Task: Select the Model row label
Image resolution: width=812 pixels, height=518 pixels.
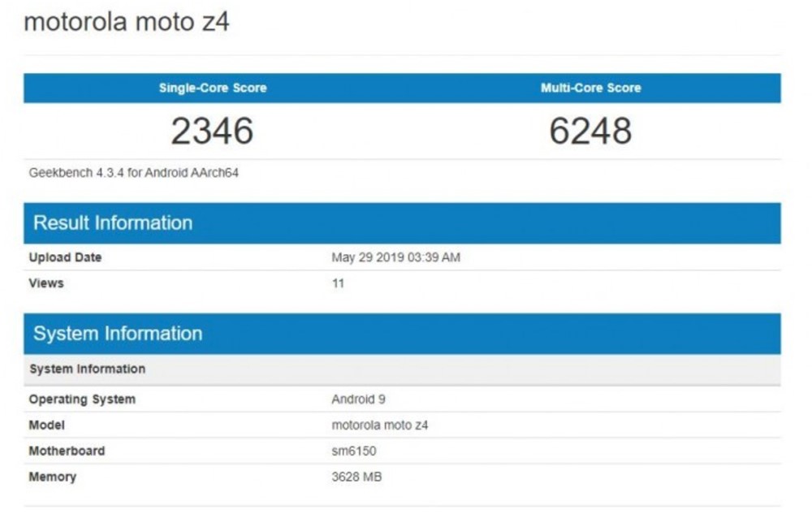Action: click(x=46, y=425)
